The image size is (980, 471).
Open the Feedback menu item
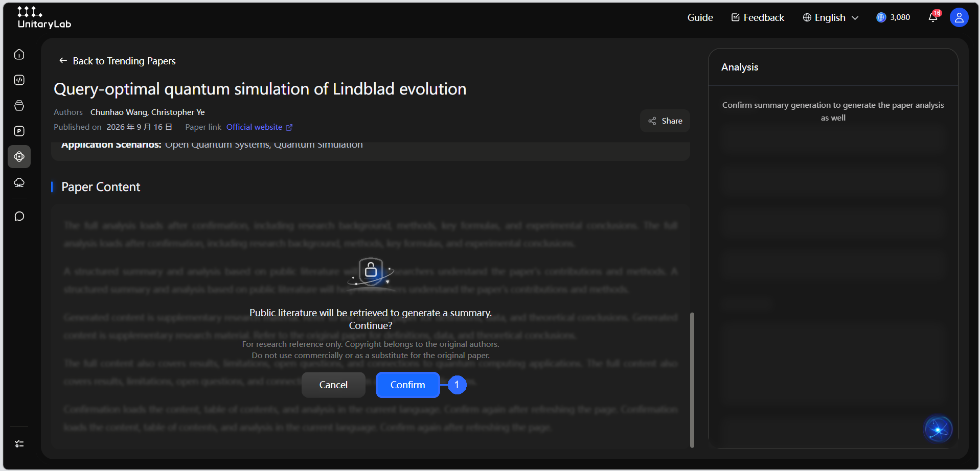(758, 17)
